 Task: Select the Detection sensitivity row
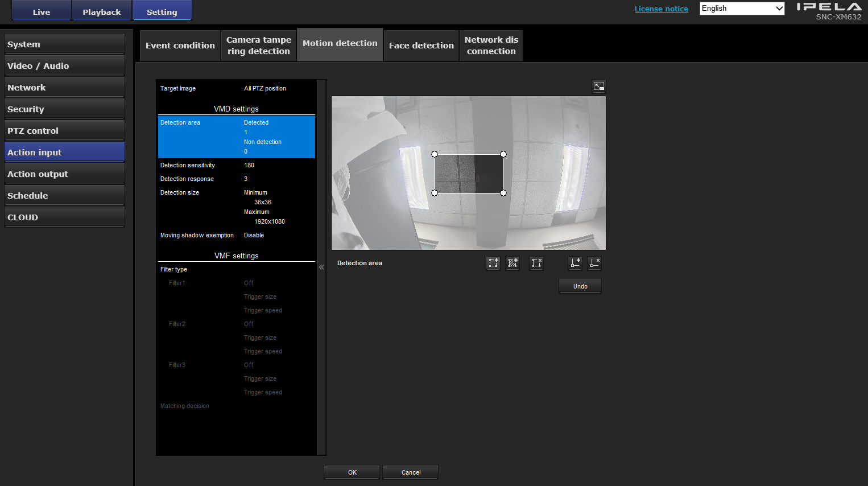pos(236,165)
